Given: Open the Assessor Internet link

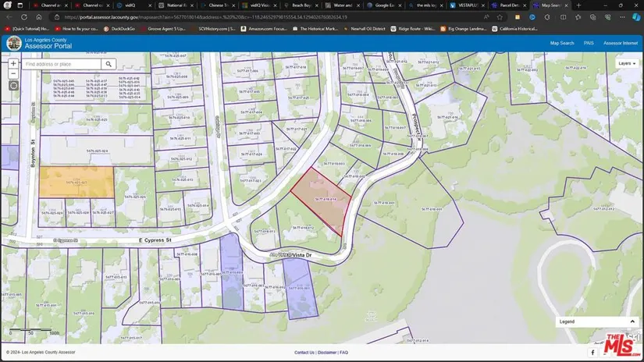Looking at the screenshot, I should pyautogui.click(x=621, y=43).
